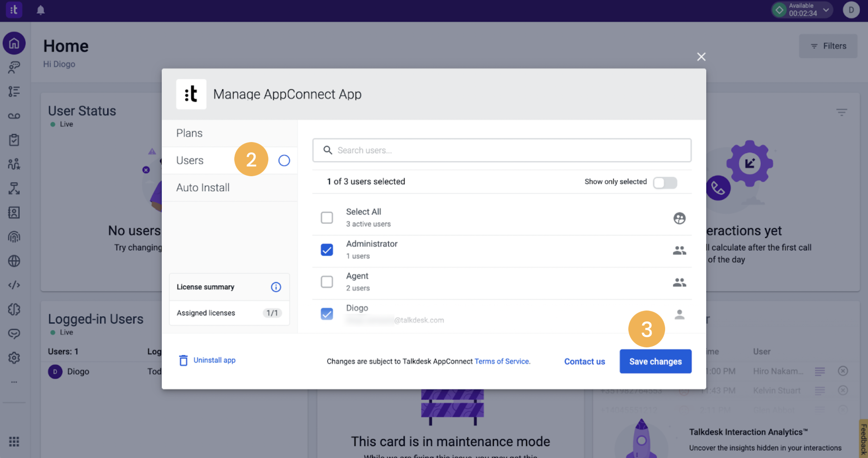Open the globe icon in the sidebar

tap(14, 261)
